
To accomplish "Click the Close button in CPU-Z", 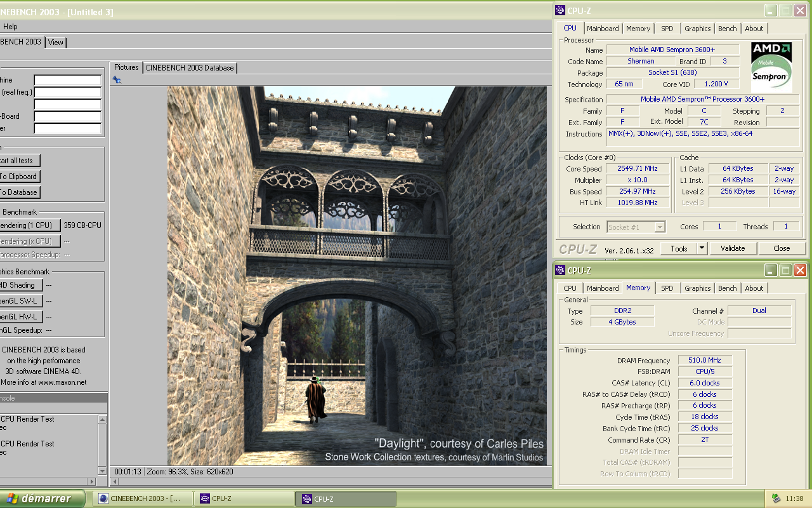I will 782,248.
